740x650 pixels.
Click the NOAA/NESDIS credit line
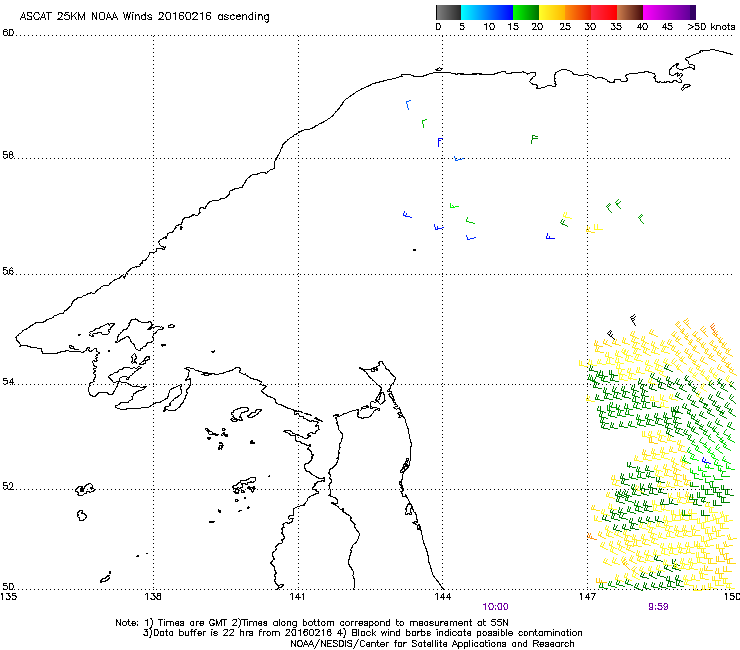(432, 644)
